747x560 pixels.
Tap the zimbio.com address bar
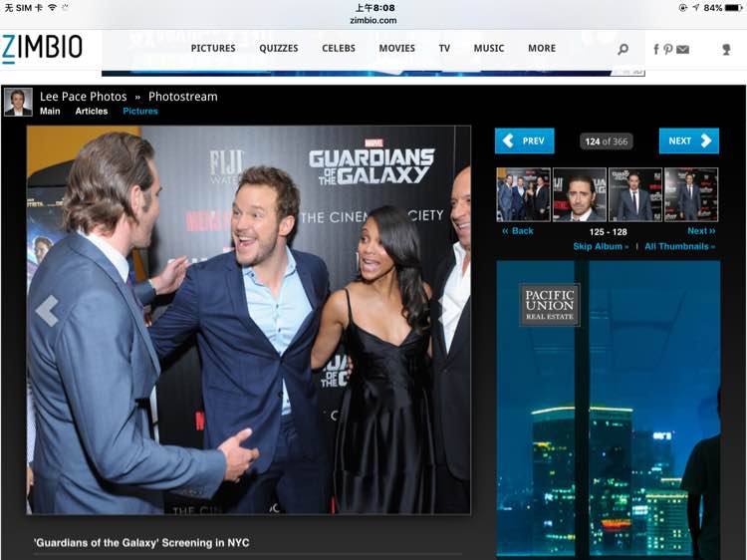[x=373, y=21]
